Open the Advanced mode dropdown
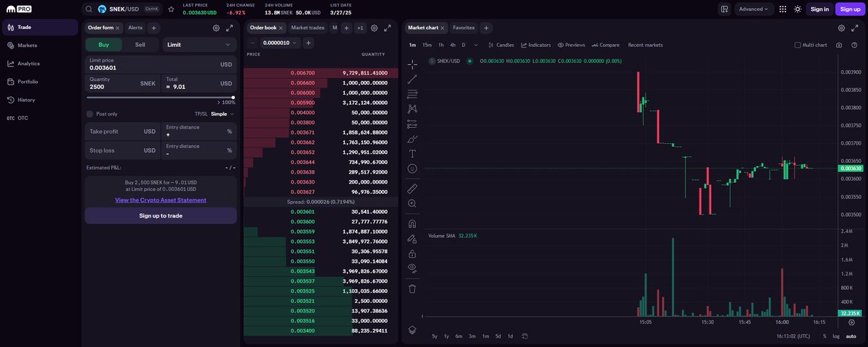The height and width of the screenshot is (347, 868). [754, 9]
